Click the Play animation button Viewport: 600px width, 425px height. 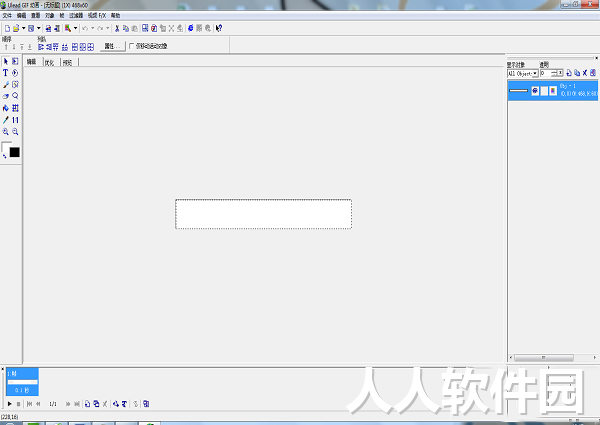tap(10, 404)
